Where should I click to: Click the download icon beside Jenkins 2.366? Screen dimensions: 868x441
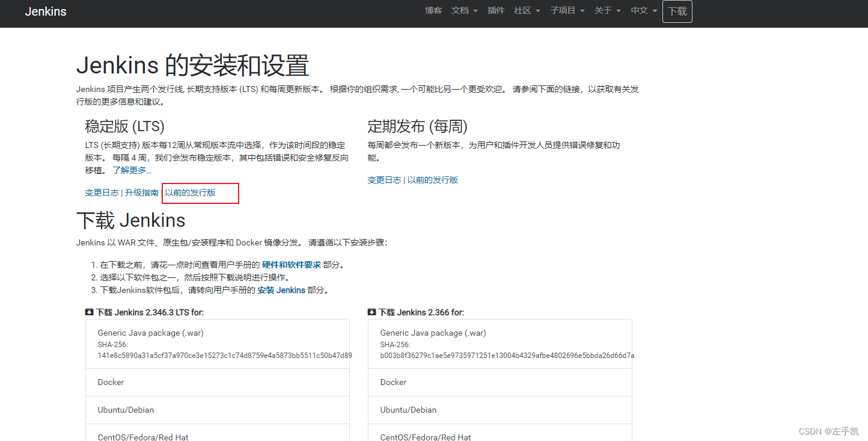click(371, 312)
